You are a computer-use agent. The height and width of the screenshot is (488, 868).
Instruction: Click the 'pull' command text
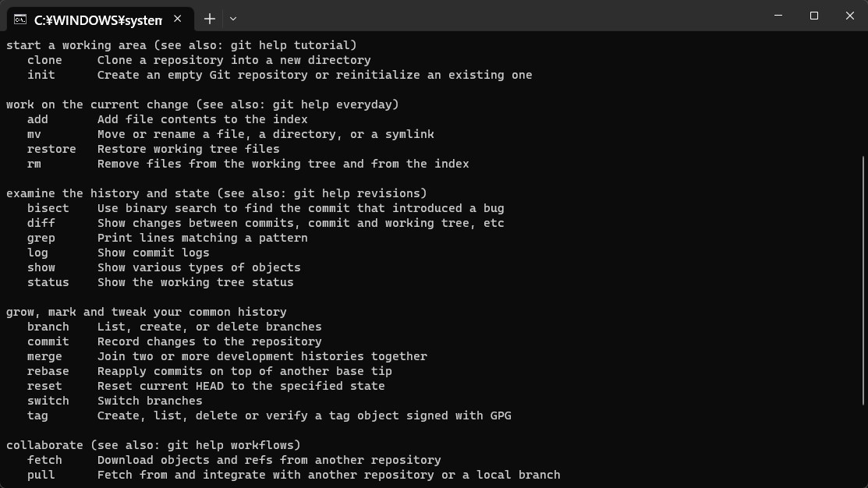pyautogui.click(x=41, y=475)
